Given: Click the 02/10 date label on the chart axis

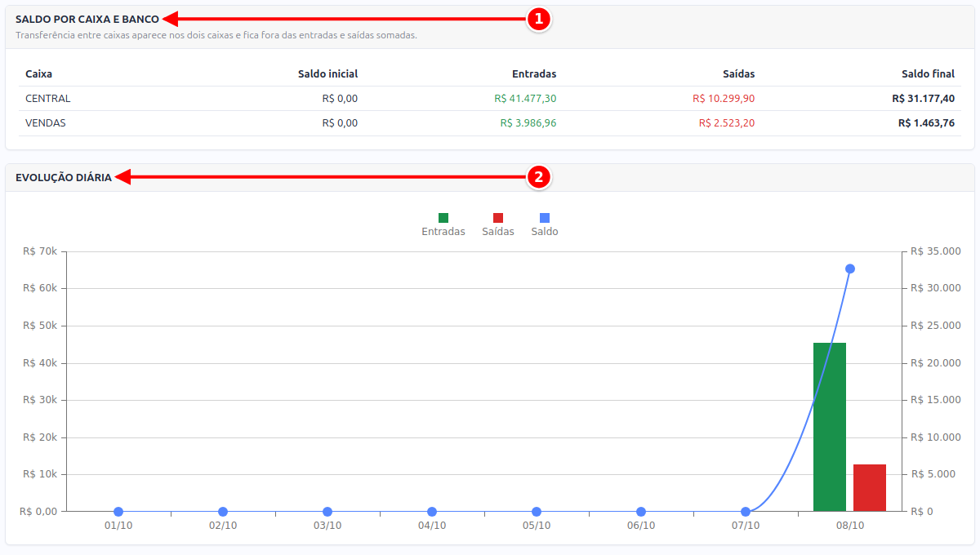Looking at the screenshot, I should 223,526.
